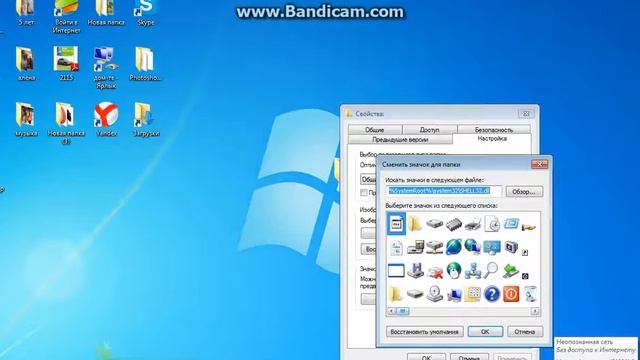Select the blue question mark help icon
Screen dimensions: 640x360
pyautogui.click(x=492, y=294)
